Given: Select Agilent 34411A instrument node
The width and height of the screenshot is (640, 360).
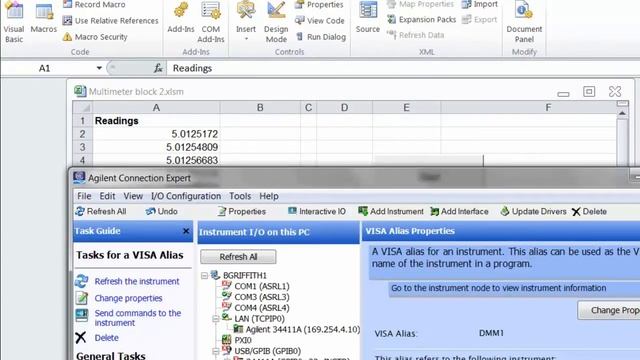Looking at the screenshot, I should (302, 329).
